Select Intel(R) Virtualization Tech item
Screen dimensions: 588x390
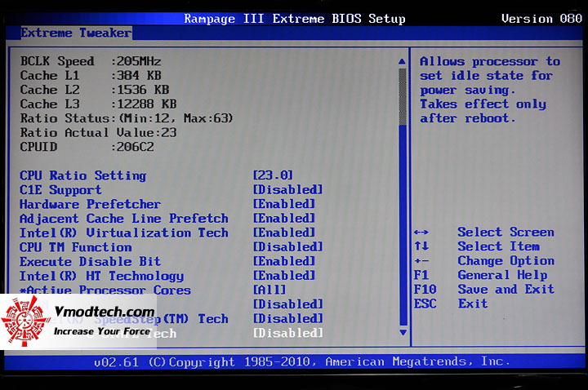coord(124,233)
